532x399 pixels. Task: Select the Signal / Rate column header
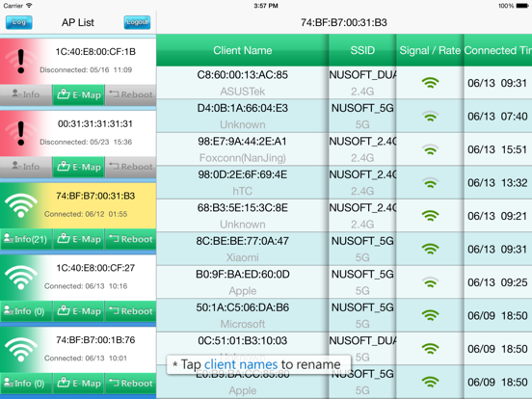[x=430, y=50]
